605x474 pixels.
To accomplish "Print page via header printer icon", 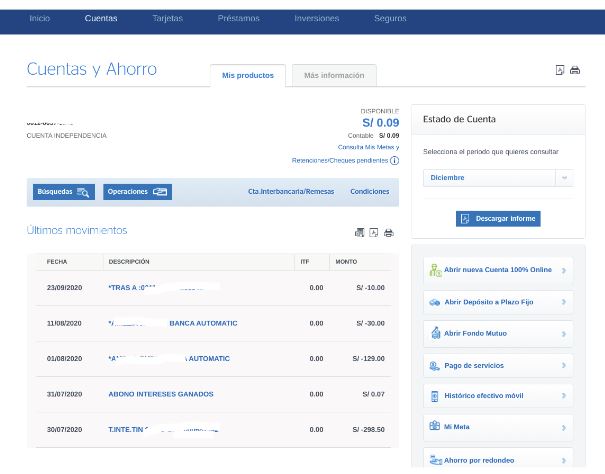I will [x=575, y=70].
